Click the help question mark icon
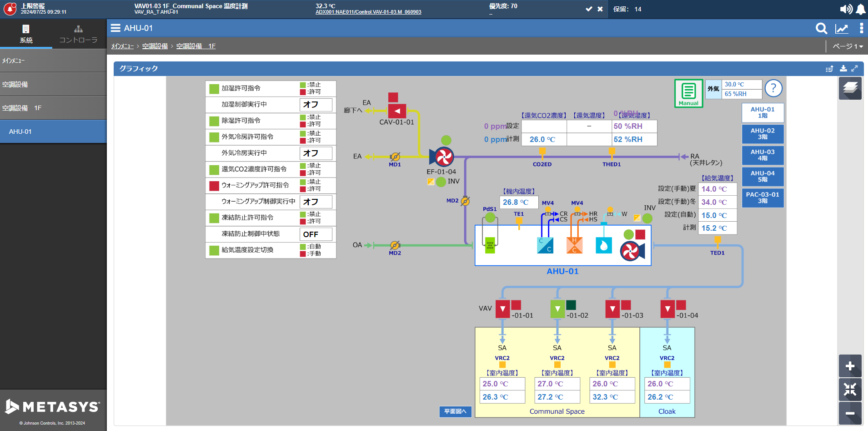The height and width of the screenshot is (431, 868). (773, 88)
